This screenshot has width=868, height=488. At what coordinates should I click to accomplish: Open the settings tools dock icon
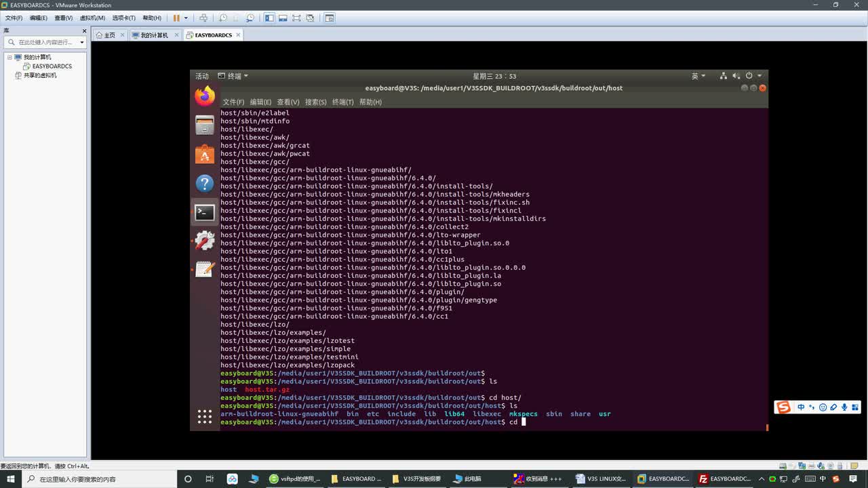pos(205,241)
